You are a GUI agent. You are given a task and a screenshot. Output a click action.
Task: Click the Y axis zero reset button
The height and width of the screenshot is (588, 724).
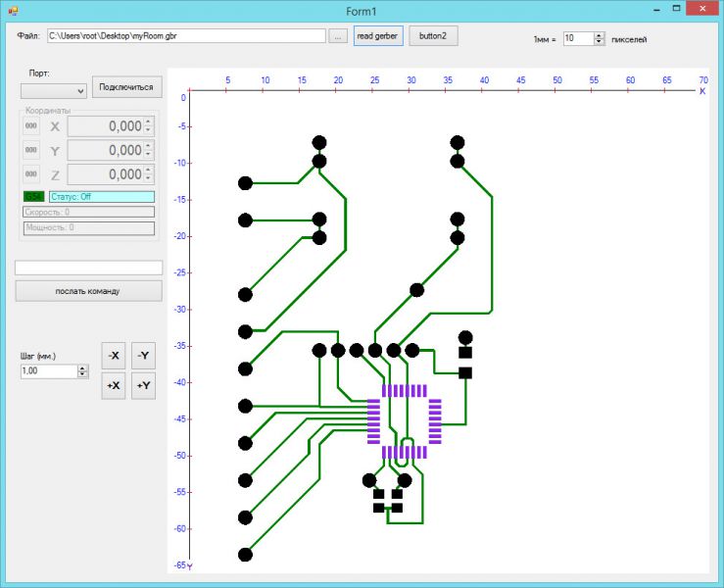click(31, 150)
